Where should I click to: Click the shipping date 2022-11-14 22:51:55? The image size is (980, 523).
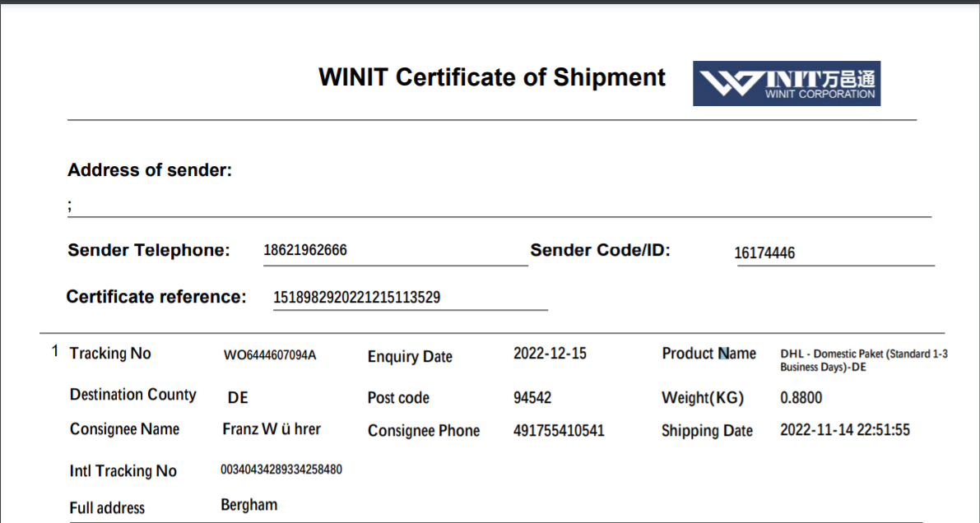click(845, 430)
